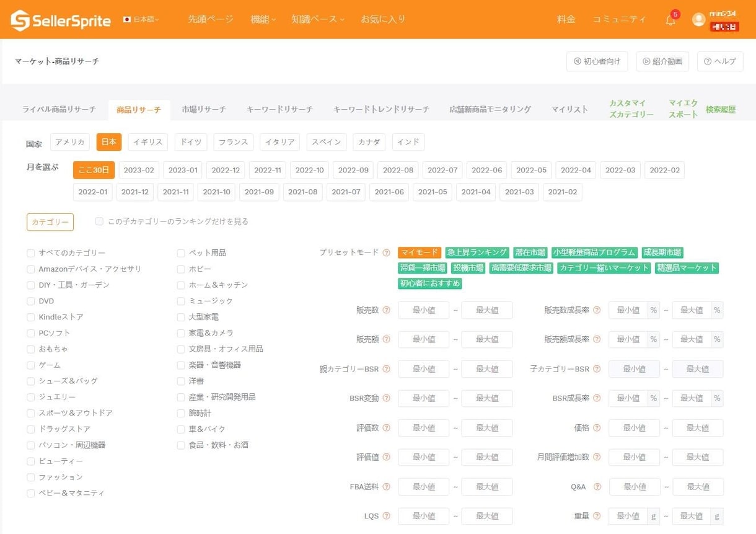This screenshot has height=534, width=756.
Task: Open the マイエクスポート link
Action: pos(683,109)
